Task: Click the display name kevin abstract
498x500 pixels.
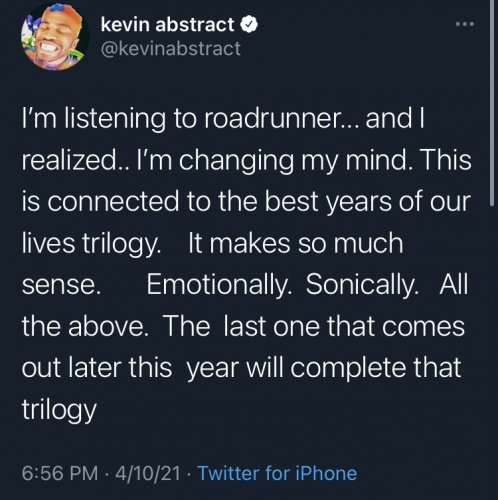Action: (167, 25)
